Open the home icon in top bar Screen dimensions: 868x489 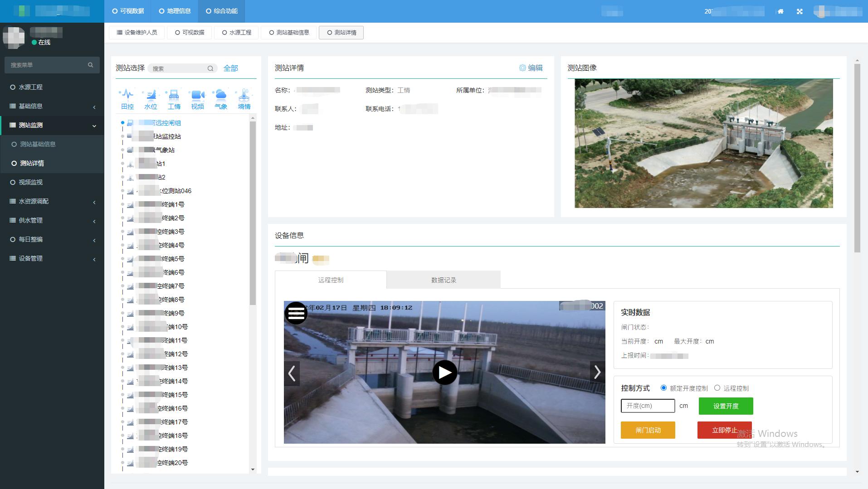click(780, 11)
